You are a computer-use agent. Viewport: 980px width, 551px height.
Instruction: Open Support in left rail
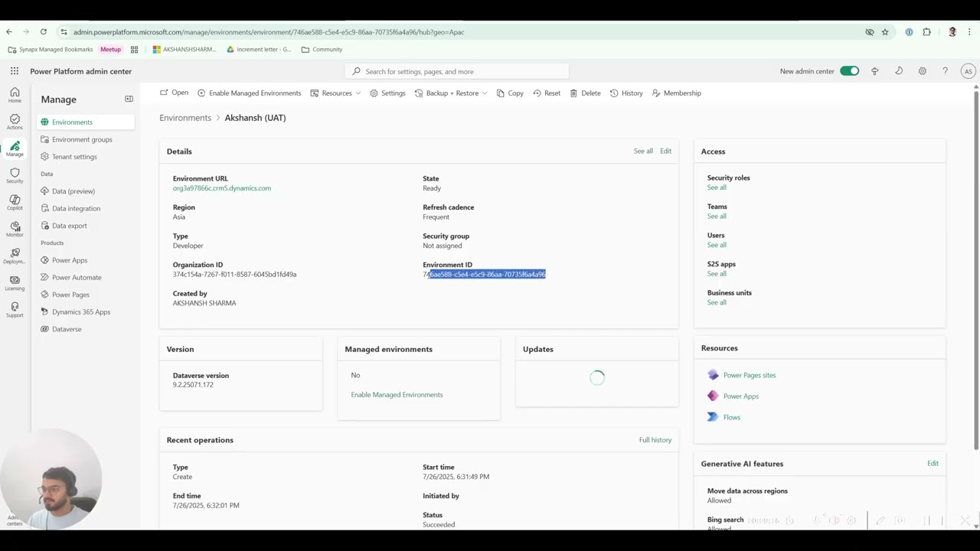(15, 309)
